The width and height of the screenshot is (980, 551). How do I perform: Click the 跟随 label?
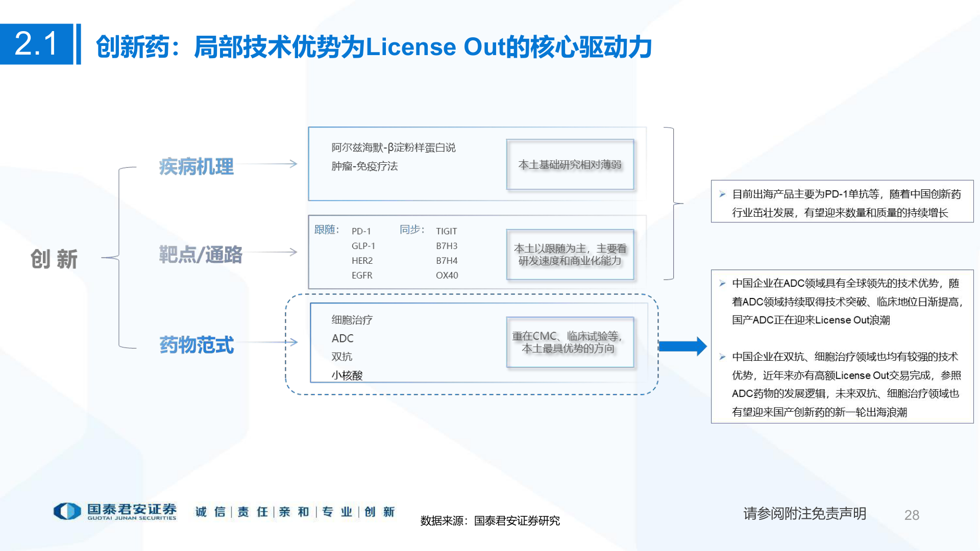tap(327, 230)
